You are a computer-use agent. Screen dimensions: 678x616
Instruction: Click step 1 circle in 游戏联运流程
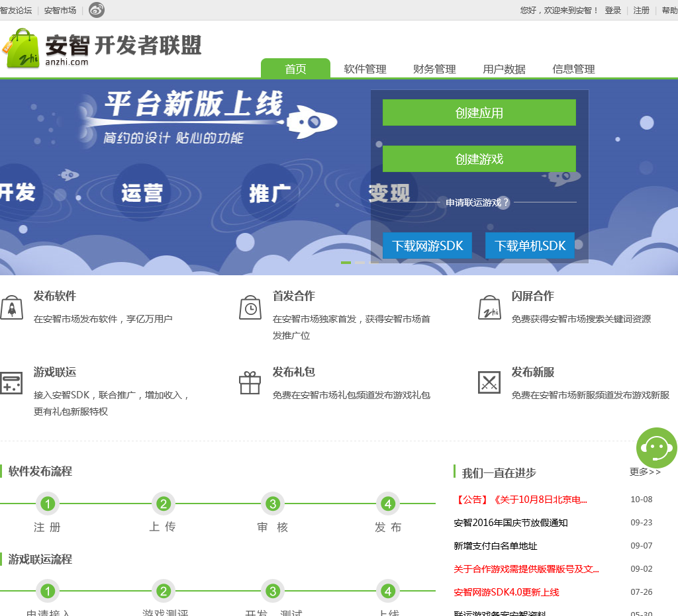pyautogui.click(x=48, y=591)
